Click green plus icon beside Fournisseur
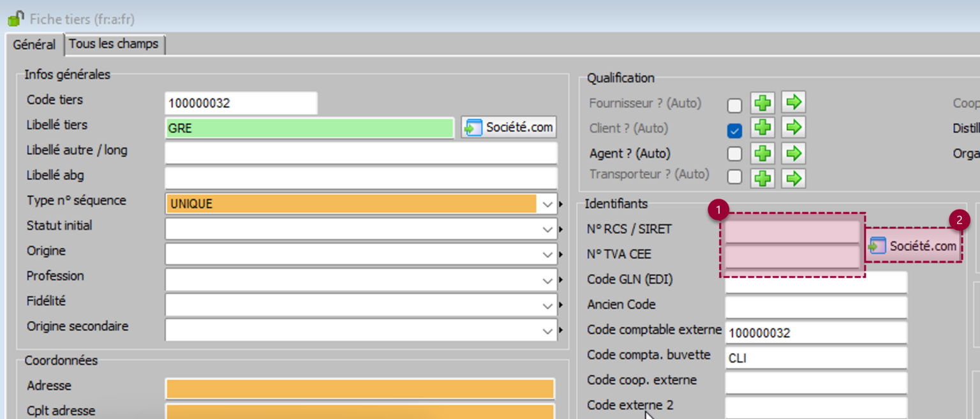Image resolution: width=980 pixels, height=419 pixels. coord(762,103)
